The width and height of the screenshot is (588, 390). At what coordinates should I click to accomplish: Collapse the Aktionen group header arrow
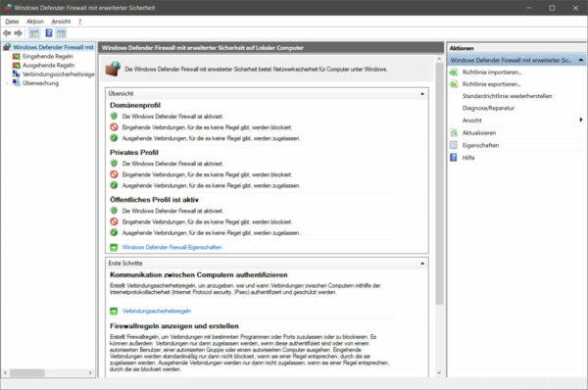tap(580, 60)
